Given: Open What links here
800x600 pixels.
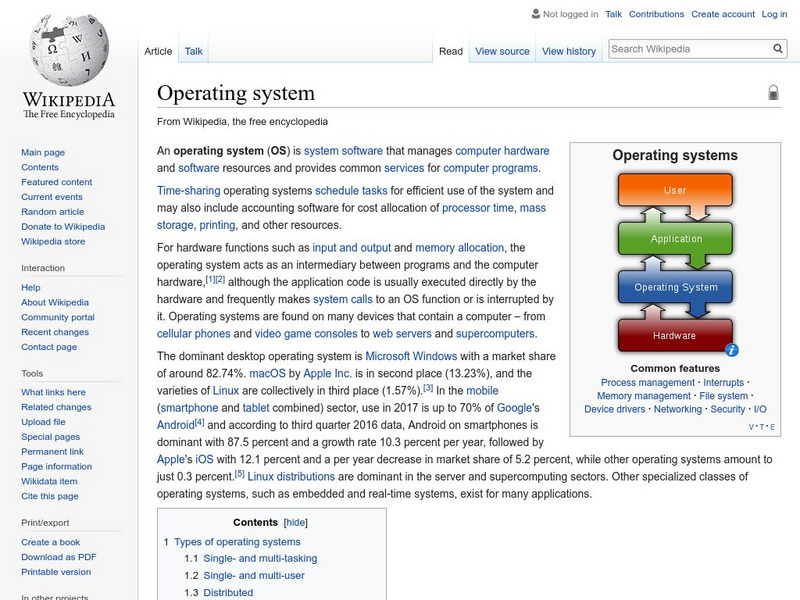Looking at the screenshot, I should (54, 392).
